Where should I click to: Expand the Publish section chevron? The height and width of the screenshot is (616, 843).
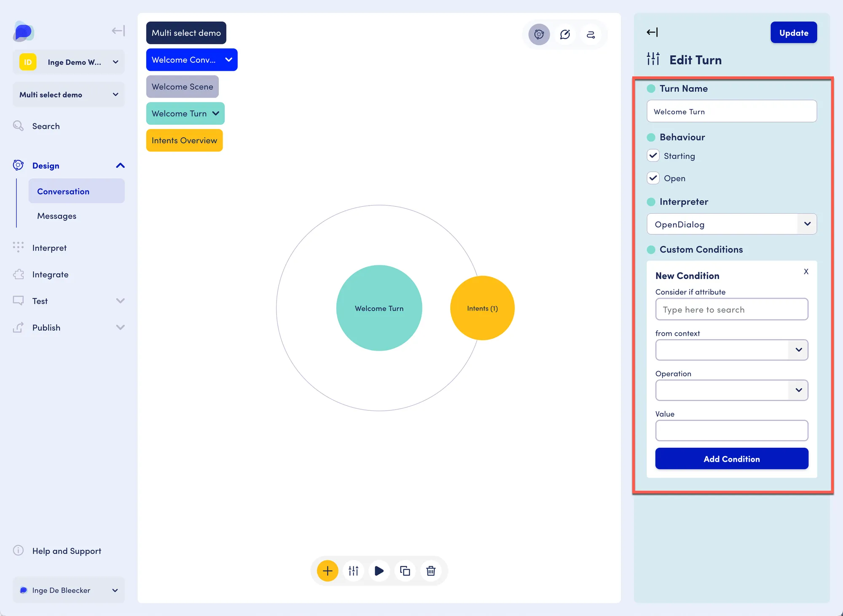120,327
